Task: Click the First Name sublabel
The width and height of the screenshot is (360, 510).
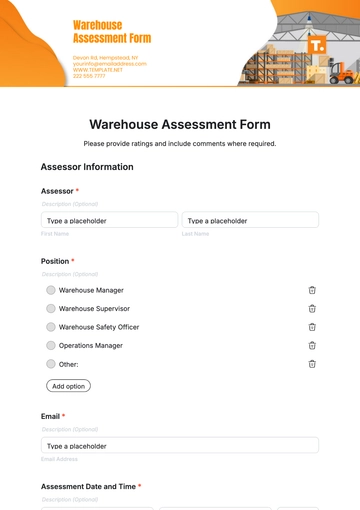Action: [x=55, y=234]
